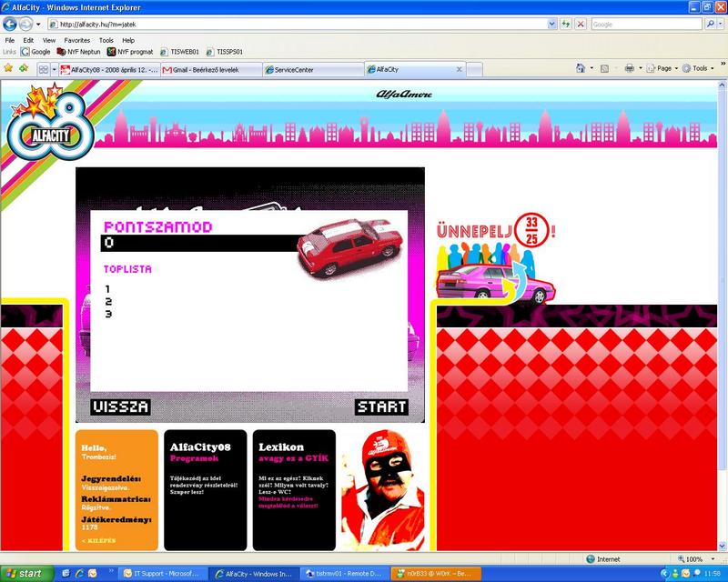This screenshot has height=582, width=728.
Task: Go back with the browser Back arrow
Action: (x=10, y=24)
